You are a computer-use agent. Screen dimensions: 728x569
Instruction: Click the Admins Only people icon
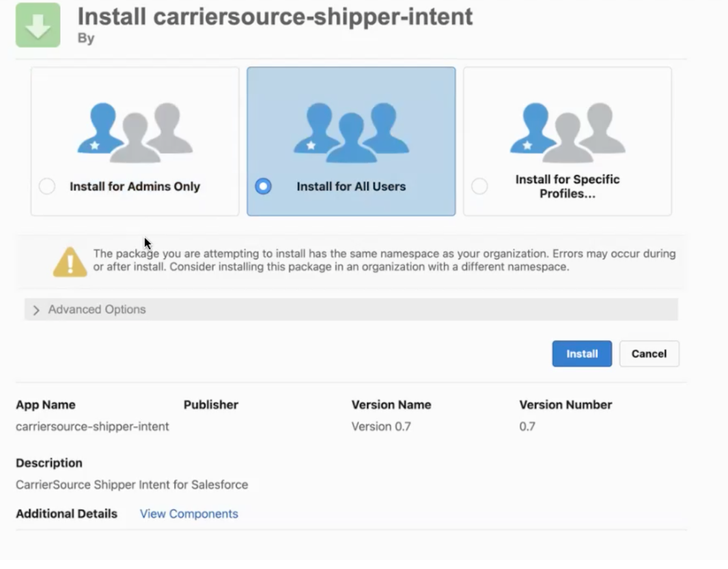(135, 133)
